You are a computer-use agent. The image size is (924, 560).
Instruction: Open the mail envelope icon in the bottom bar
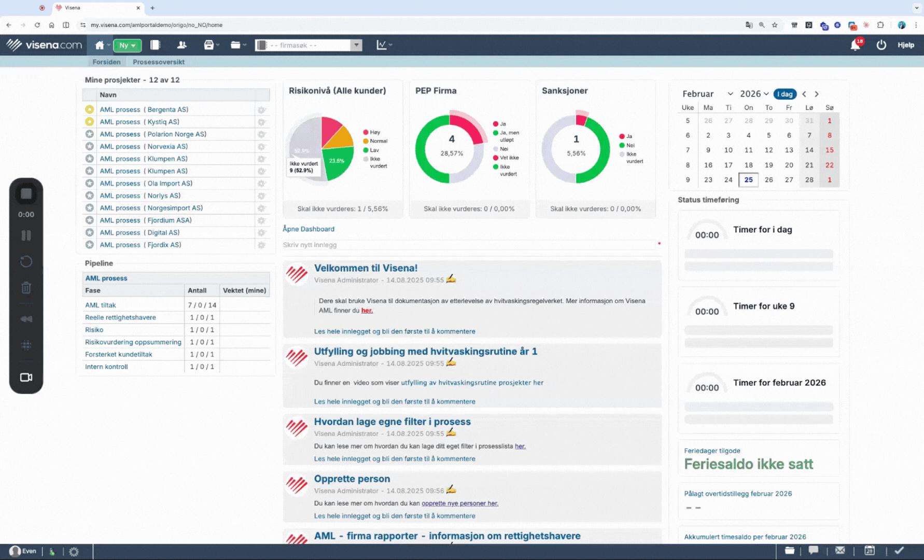(x=841, y=551)
